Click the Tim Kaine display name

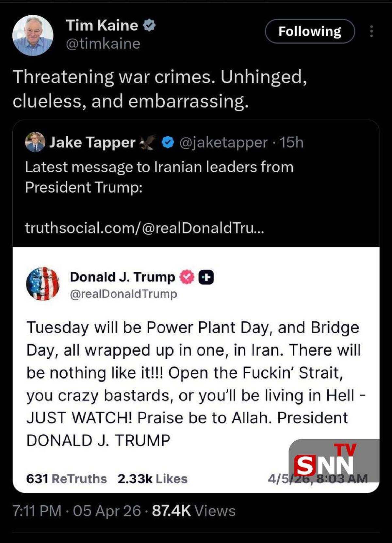pyautogui.click(x=102, y=25)
